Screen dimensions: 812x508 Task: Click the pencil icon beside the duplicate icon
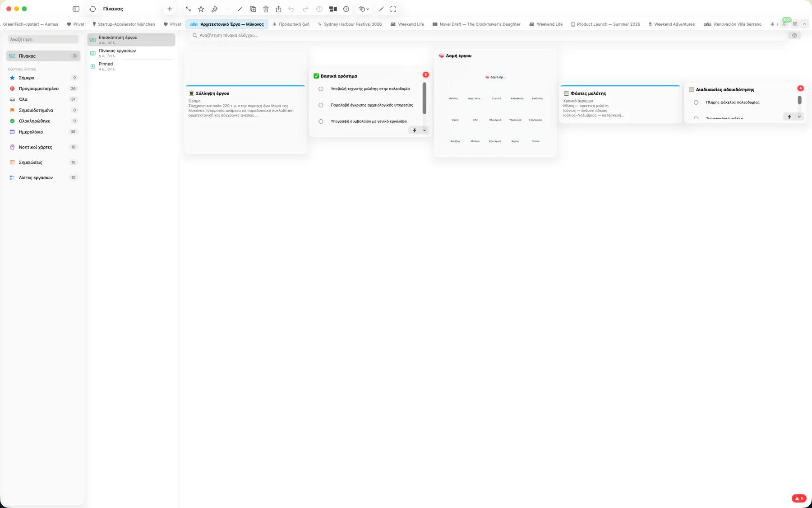coord(240,9)
